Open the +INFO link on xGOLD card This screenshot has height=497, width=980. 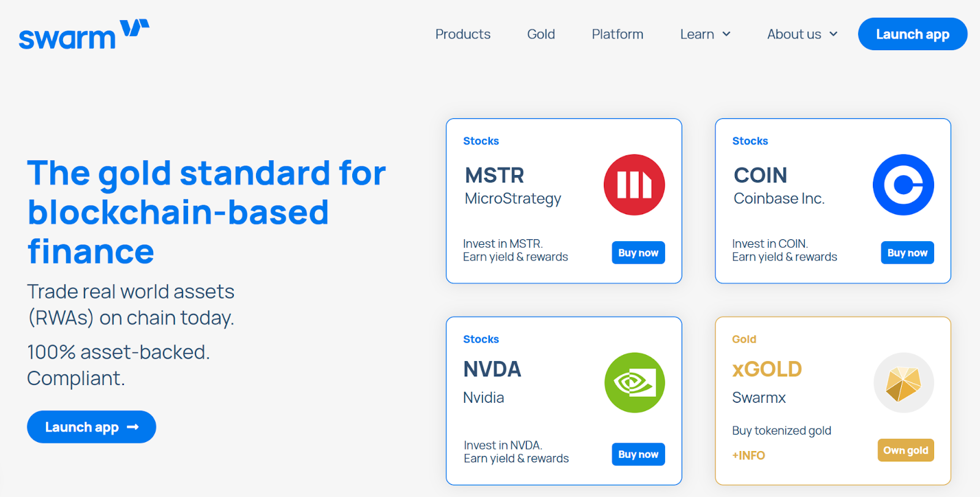(x=748, y=455)
